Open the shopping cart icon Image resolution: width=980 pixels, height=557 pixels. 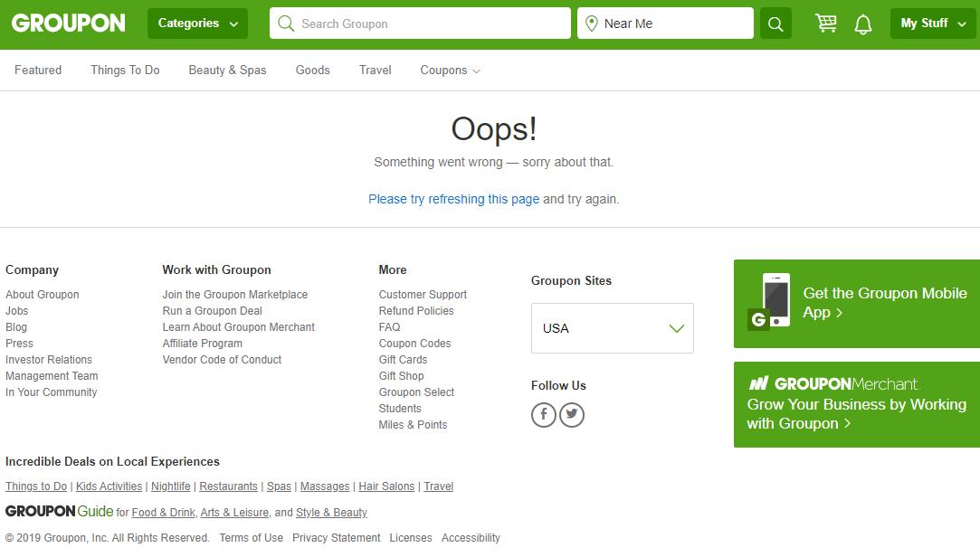click(825, 24)
